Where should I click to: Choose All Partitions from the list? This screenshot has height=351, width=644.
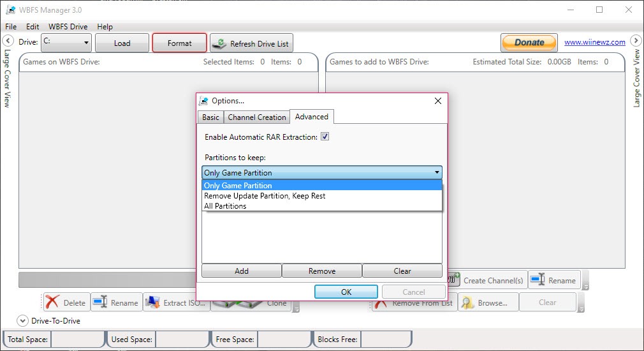pos(225,206)
